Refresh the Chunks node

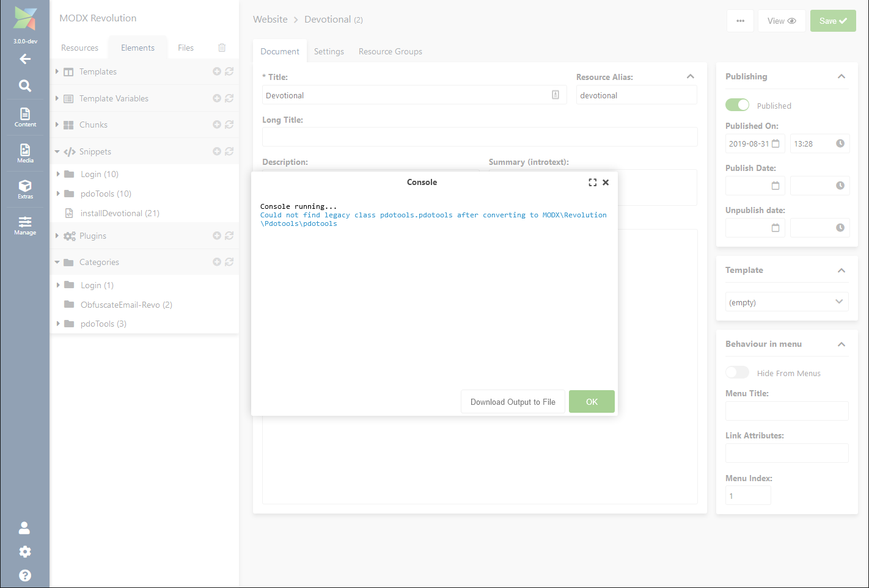pos(229,125)
